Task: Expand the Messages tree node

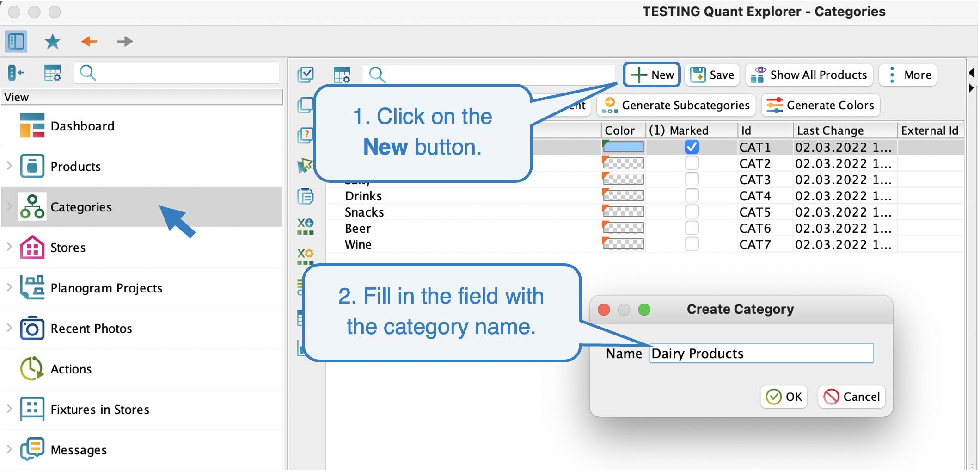Action: tap(9, 449)
